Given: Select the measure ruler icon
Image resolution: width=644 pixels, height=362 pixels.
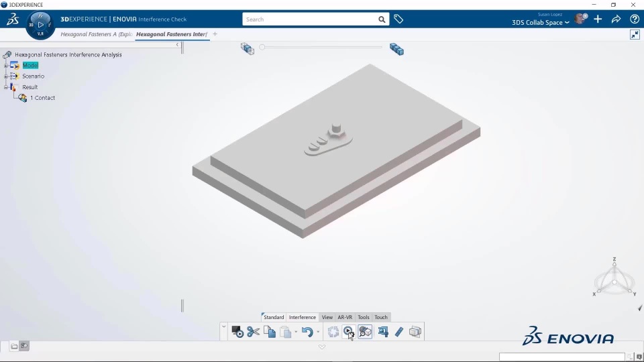Looking at the screenshot, I should (398, 332).
